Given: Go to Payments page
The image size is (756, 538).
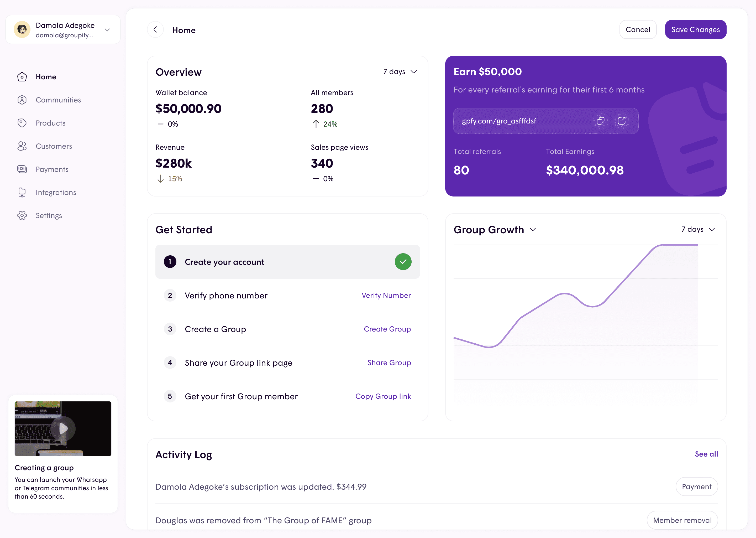Looking at the screenshot, I should (x=52, y=169).
